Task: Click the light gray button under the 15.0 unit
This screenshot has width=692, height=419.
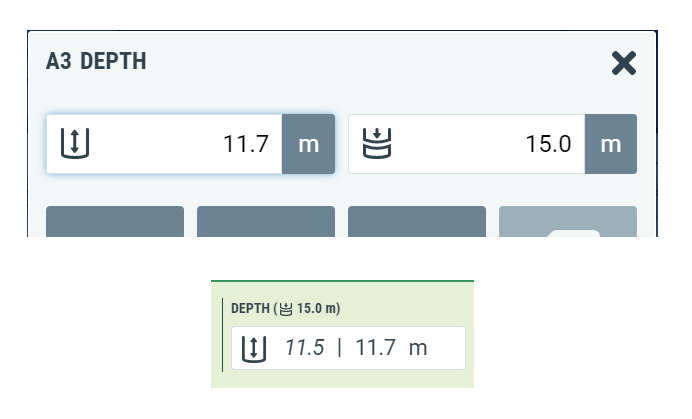Action: [x=568, y=221]
